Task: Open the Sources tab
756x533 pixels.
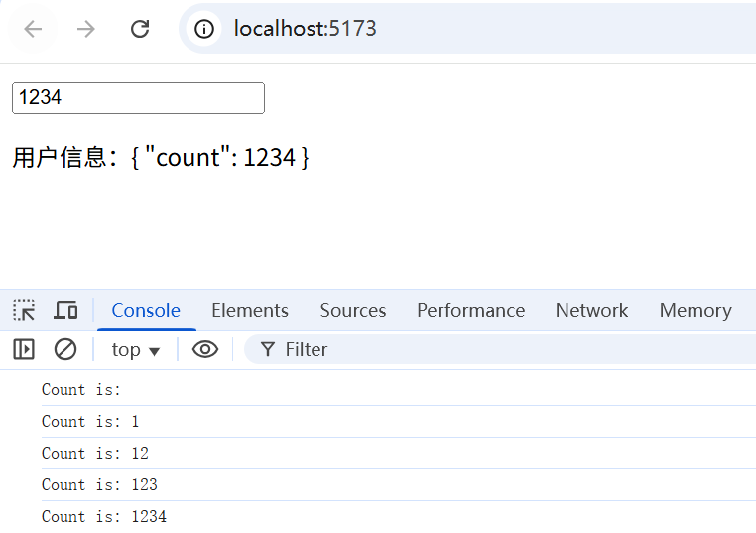Action: tap(353, 310)
